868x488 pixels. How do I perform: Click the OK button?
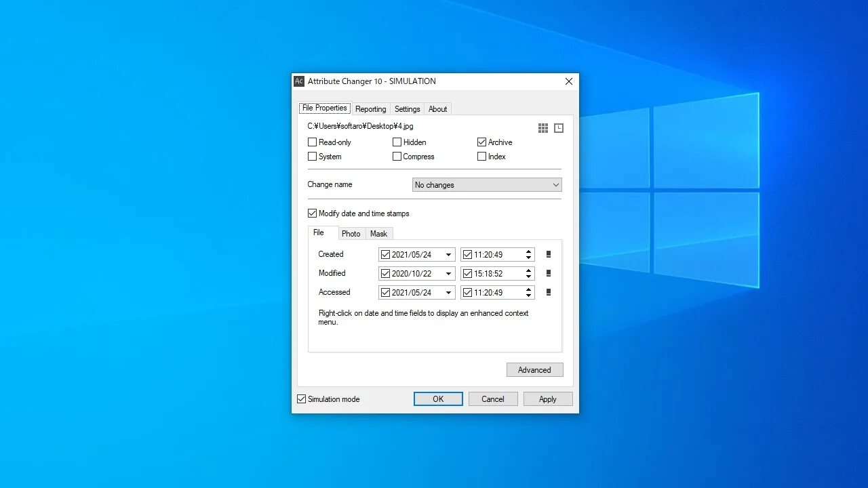[x=438, y=399]
